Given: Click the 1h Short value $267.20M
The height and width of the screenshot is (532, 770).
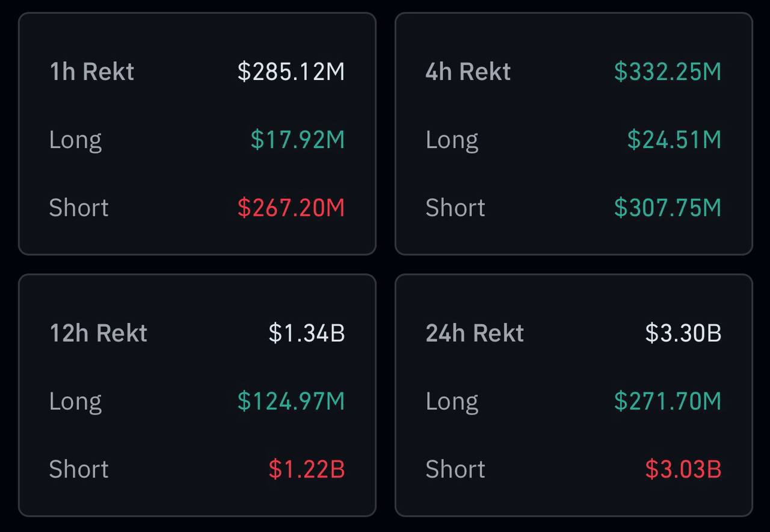Looking at the screenshot, I should click(291, 207).
